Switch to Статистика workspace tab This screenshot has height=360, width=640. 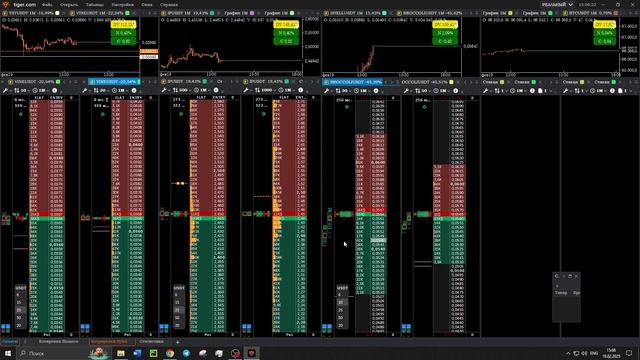[151, 342]
